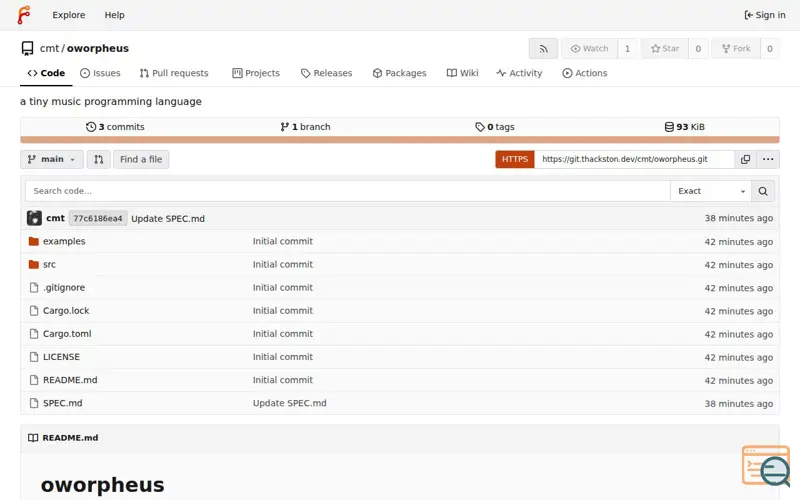
Task: Open the Cargo.lock file
Action: point(66,311)
